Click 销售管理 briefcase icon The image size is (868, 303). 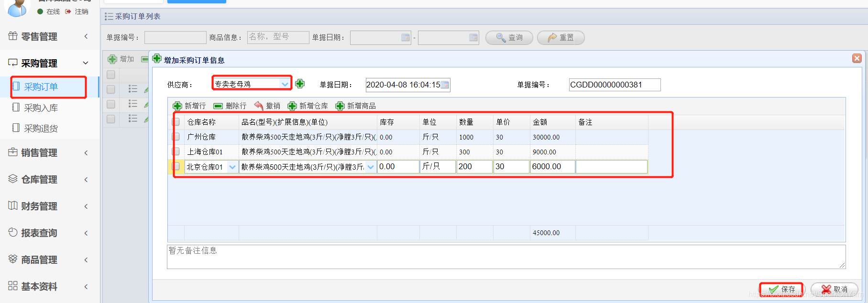coord(13,152)
